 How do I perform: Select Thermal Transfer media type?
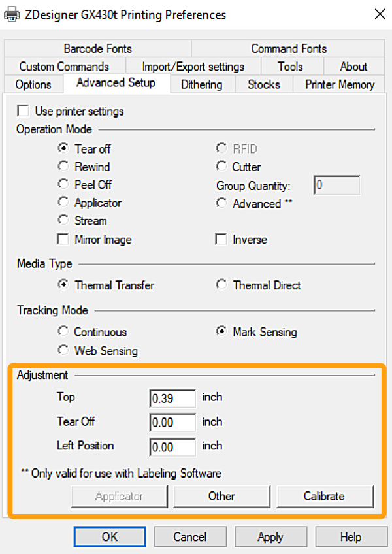click(63, 284)
